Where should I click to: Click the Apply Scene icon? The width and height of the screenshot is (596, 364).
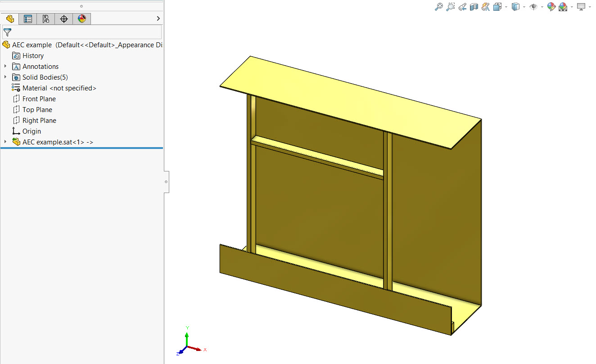(x=563, y=7)
